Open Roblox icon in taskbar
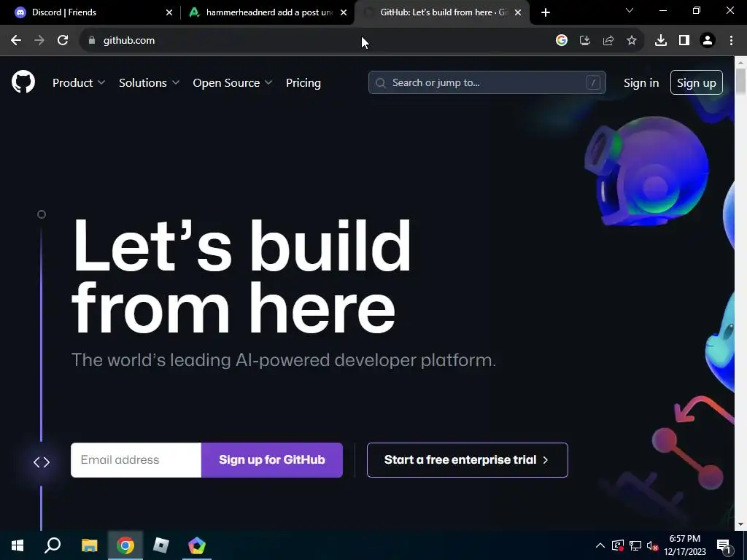The height and width of the screenshot is (560, 747). coord(161,545)
